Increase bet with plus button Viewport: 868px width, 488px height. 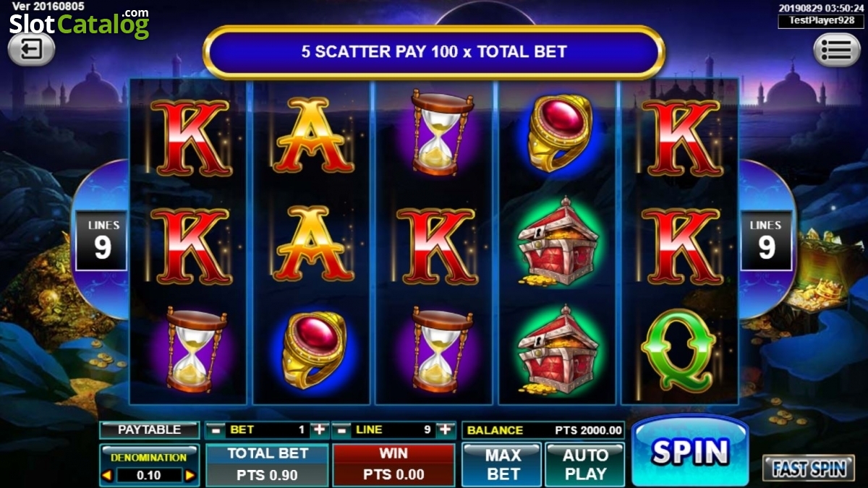[x=320, y=429]
